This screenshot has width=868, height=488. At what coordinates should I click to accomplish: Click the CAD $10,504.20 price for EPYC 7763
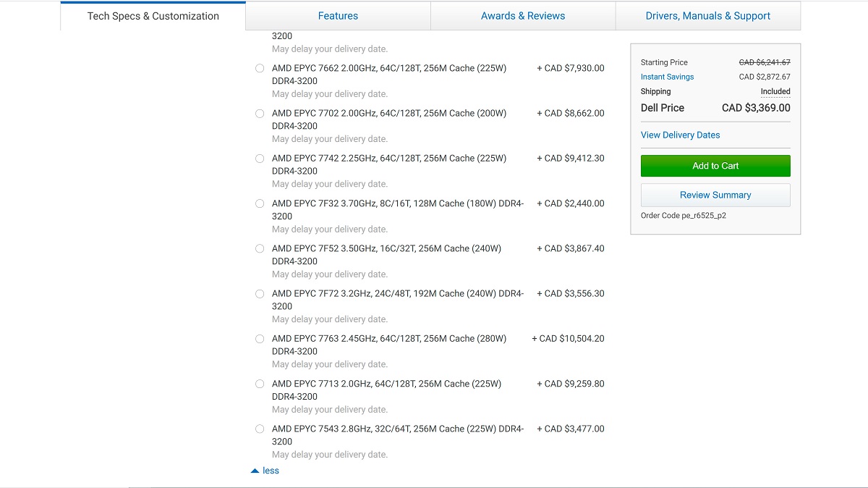tap(568, 338)
